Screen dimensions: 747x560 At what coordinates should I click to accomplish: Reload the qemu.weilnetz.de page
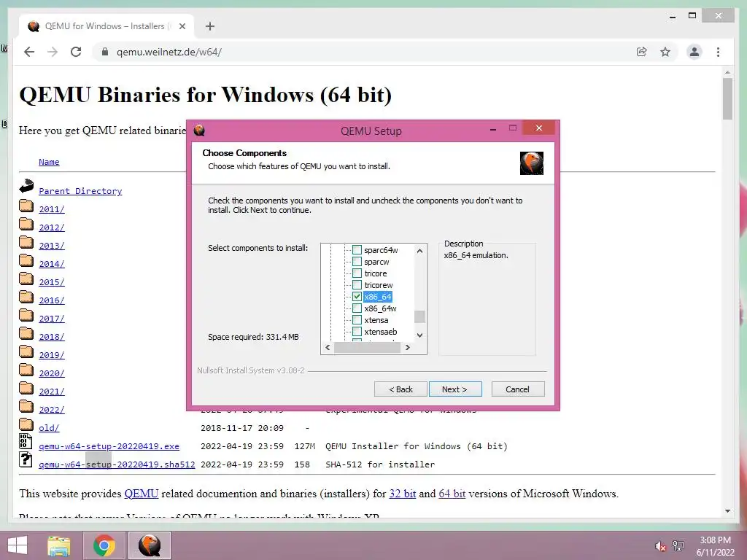tap(76, 52)
